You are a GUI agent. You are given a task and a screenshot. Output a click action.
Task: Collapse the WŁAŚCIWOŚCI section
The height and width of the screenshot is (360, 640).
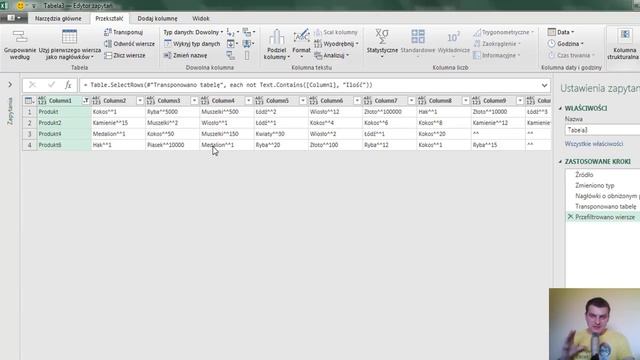coord(560,108)
